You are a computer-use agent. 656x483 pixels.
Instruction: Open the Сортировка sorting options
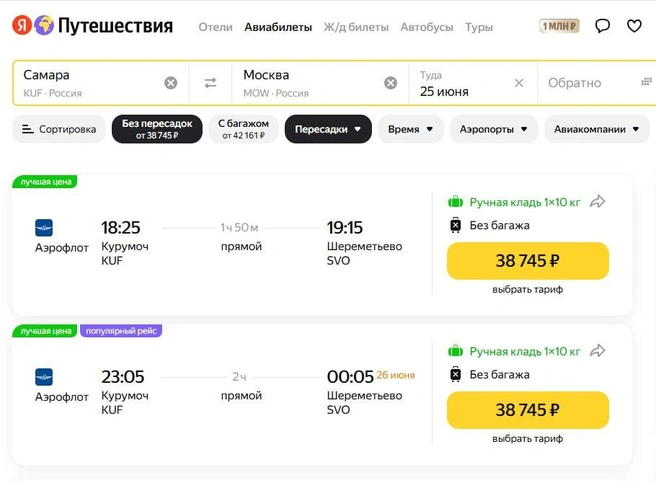pyautogui.click(x=59, y=129)
